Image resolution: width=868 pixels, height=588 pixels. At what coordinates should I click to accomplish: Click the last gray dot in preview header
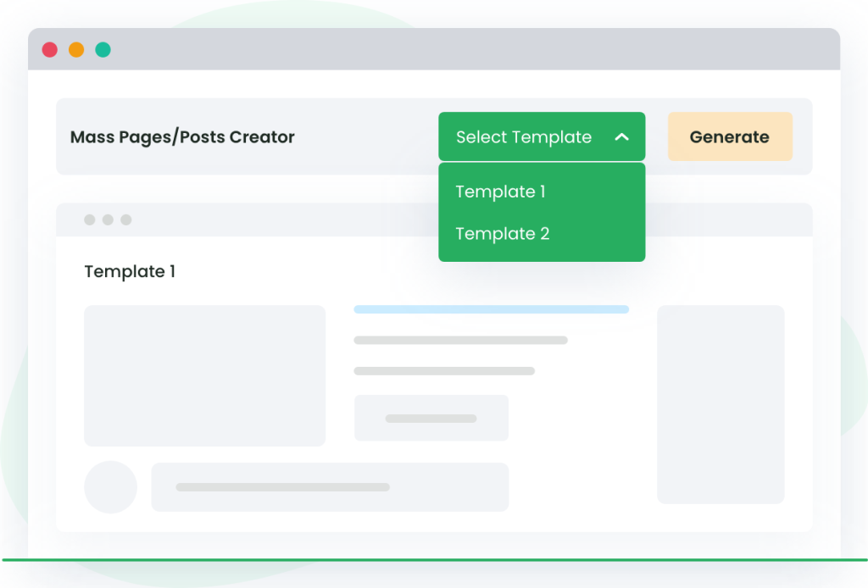tap(126, 220)
